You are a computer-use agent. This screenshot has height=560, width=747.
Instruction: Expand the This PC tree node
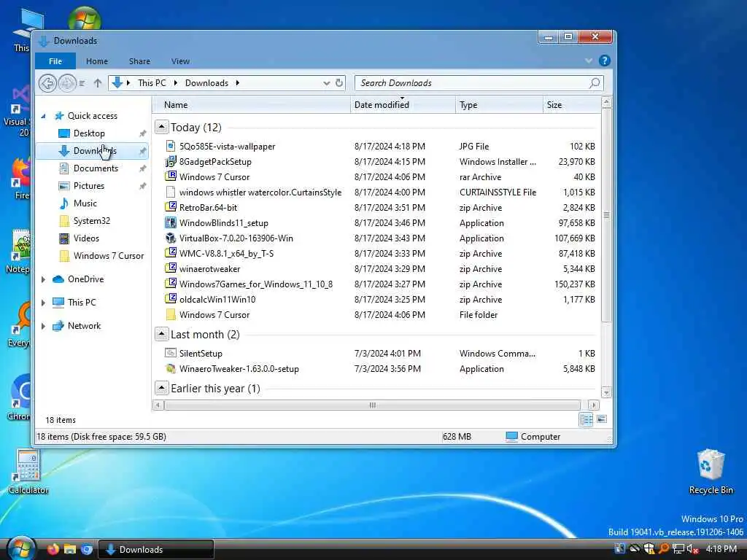pyautogui.click(x=43, y=303)
